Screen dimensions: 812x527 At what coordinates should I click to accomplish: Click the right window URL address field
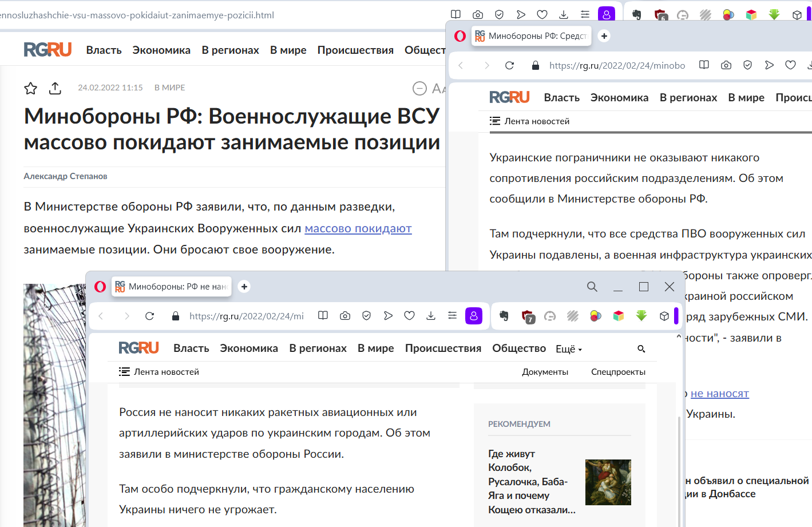tap(617, 65)
